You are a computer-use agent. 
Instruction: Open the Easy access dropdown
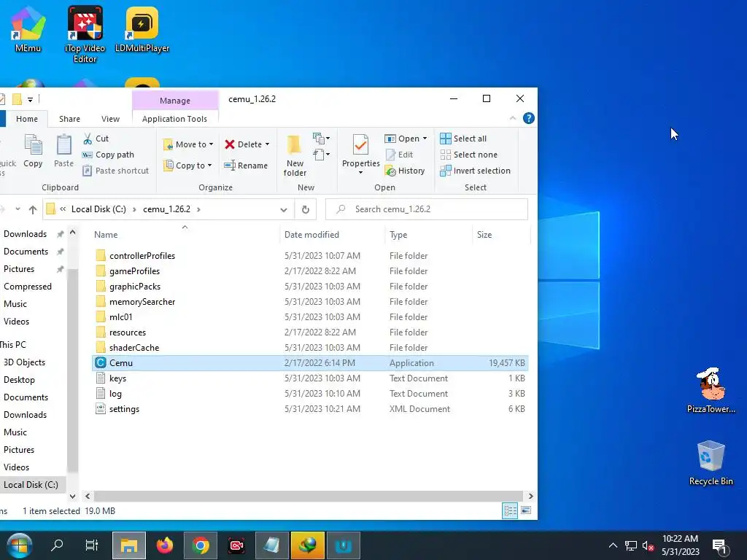[x=322, y=155]
